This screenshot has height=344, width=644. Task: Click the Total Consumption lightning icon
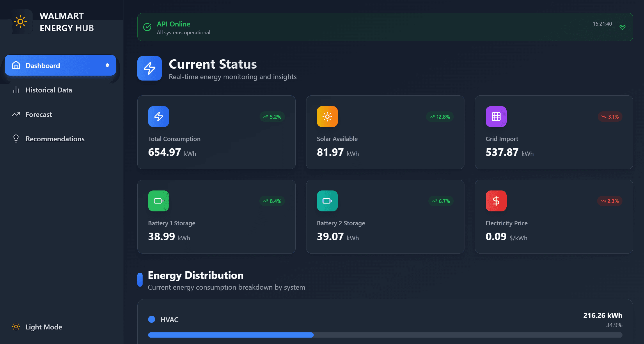[x=159, y=117]
